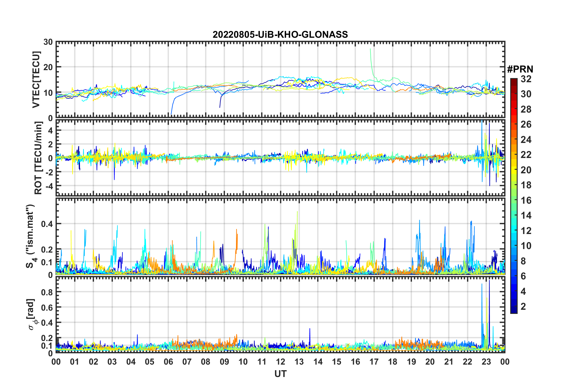The width and height of the screenshot is (561, 392).
Task: Click the dark red top of the colorbar
Action: pyautogui.click(x=514, y=80)
